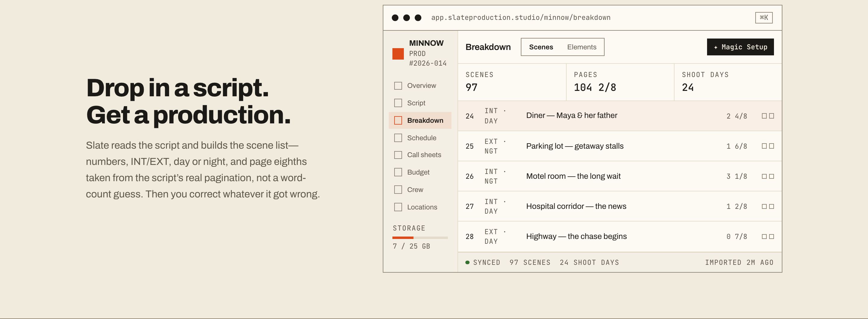Click the Magic Setup button
The width and height of the screenshot is (868, 319).
740,47
